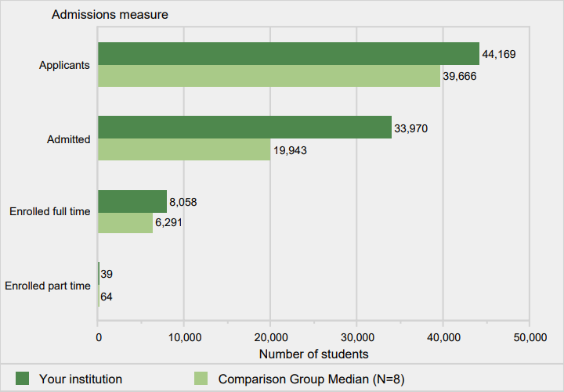The width and height of the screenshot is (564, 392).
Task: Click the 8,058 value label
Action: coord(183,202)
